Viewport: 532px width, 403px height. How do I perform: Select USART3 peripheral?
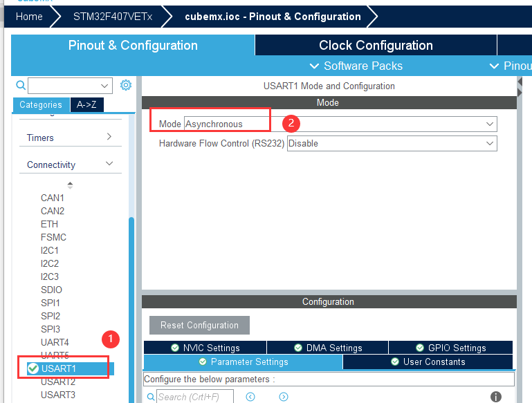[x=58, y=395]
